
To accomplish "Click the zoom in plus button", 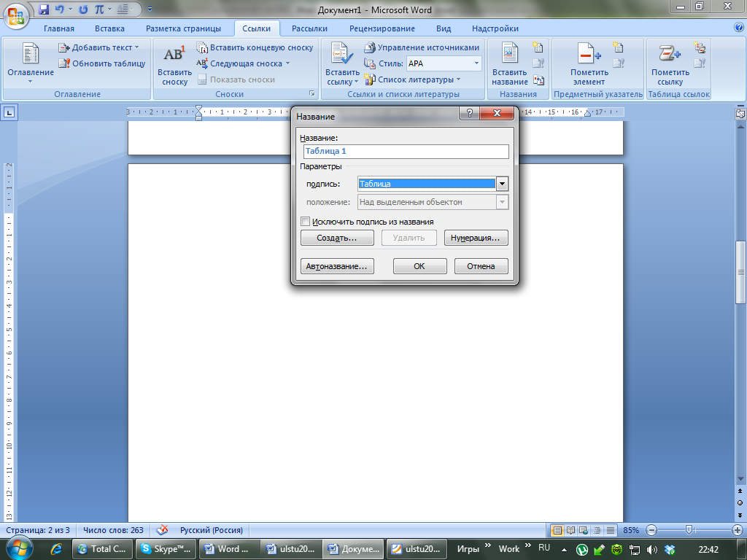I will pyautogui.click(x=737, y=530).
